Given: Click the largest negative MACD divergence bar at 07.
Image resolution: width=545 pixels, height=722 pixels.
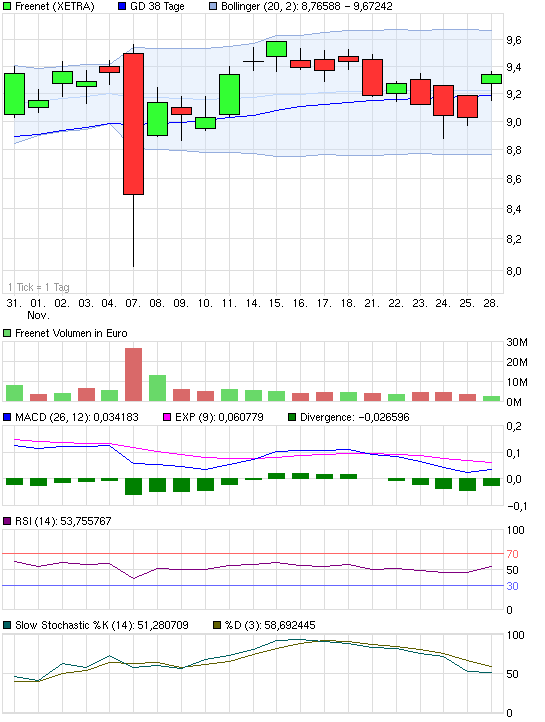Looking at the screenshot, I should pyautogui.click(x=133, y=487).
